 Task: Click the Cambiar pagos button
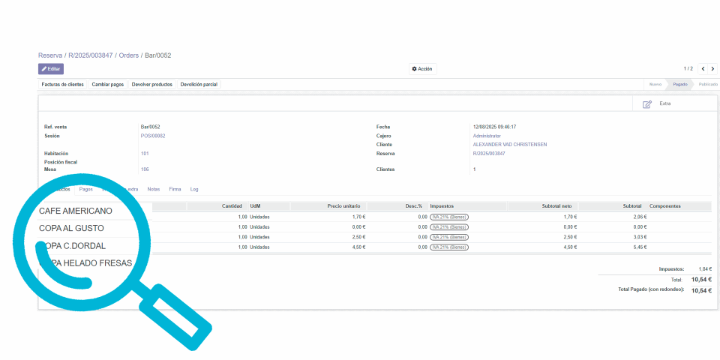107,84
